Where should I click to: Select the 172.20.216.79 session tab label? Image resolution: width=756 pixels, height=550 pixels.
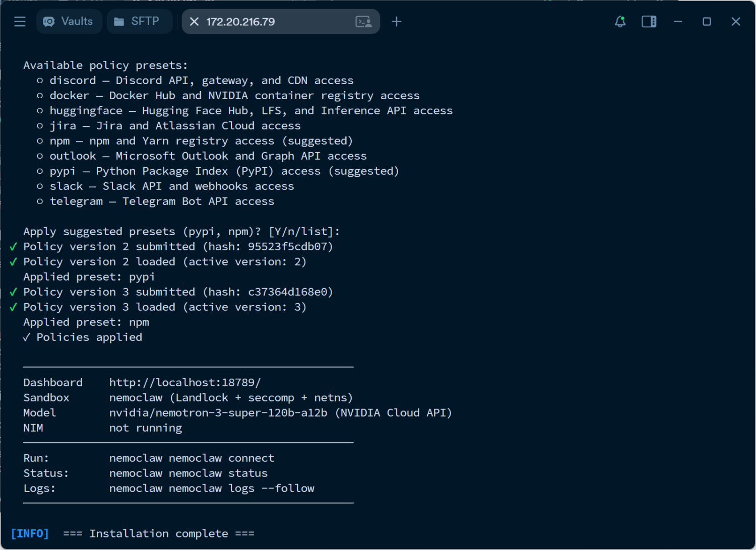[240, 22]
